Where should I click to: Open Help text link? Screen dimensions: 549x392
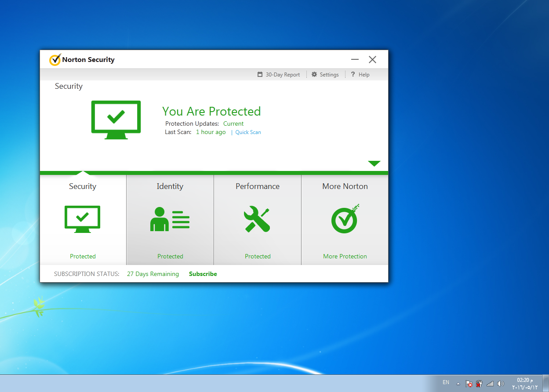364,75
